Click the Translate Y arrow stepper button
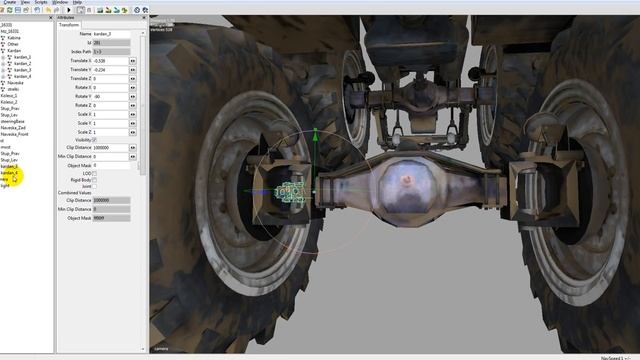 (x=133, y=70)
